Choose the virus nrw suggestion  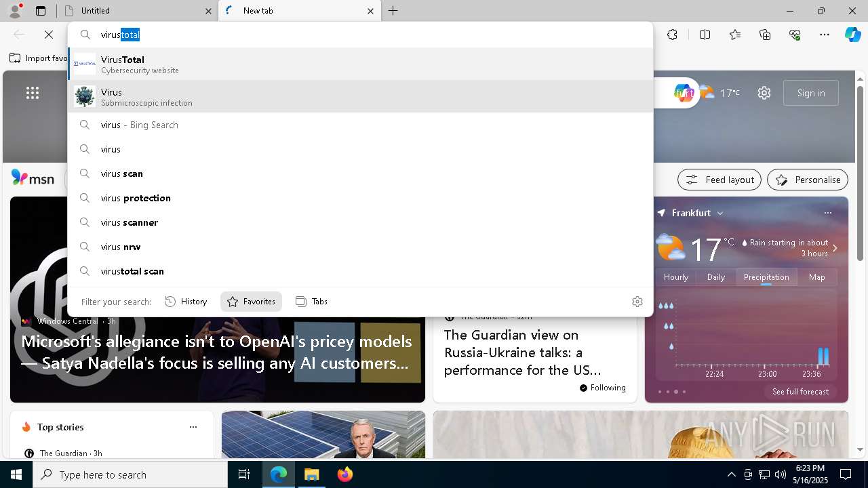361,247
